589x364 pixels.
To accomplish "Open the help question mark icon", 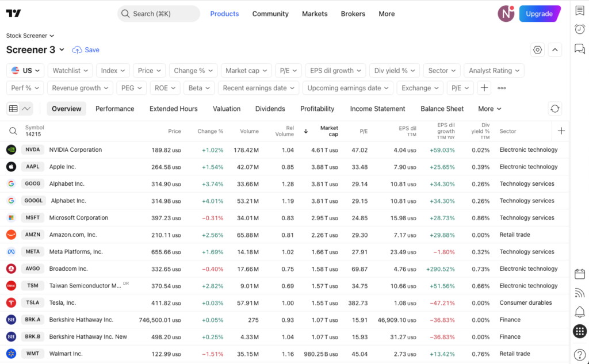I will coord(580,354).
